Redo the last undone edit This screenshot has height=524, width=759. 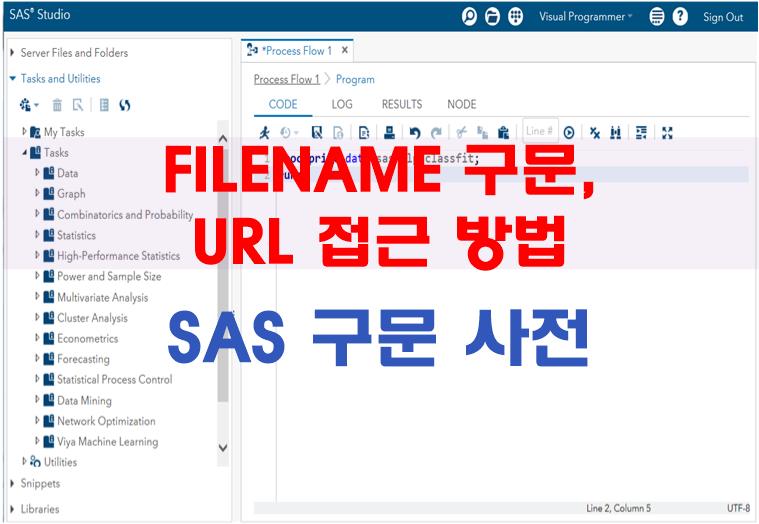437,132
